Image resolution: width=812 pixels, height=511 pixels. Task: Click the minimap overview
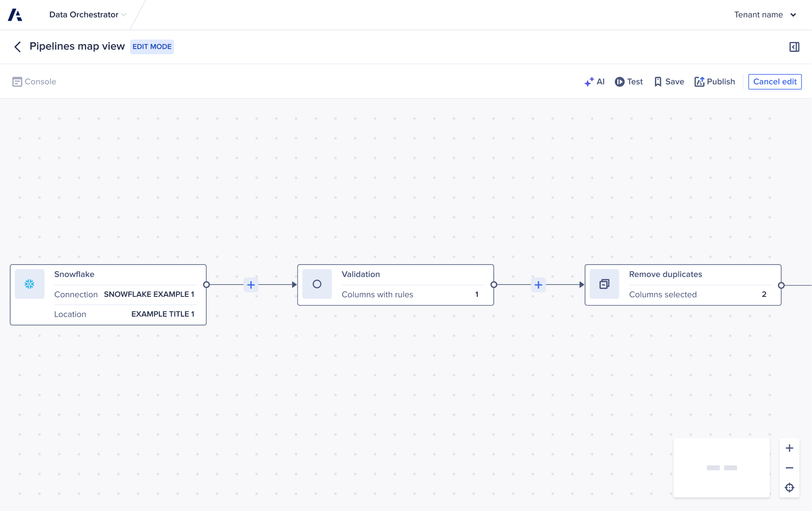[x=722, y=468]
